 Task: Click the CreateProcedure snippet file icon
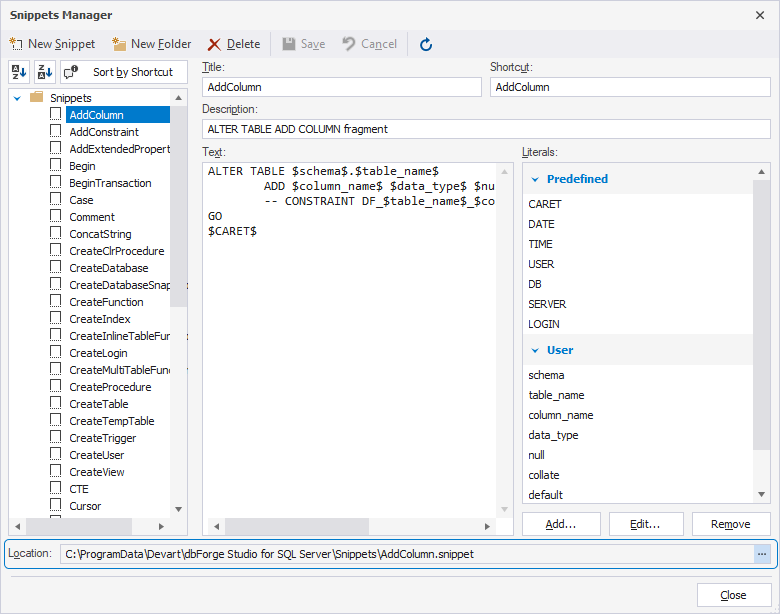56,386
